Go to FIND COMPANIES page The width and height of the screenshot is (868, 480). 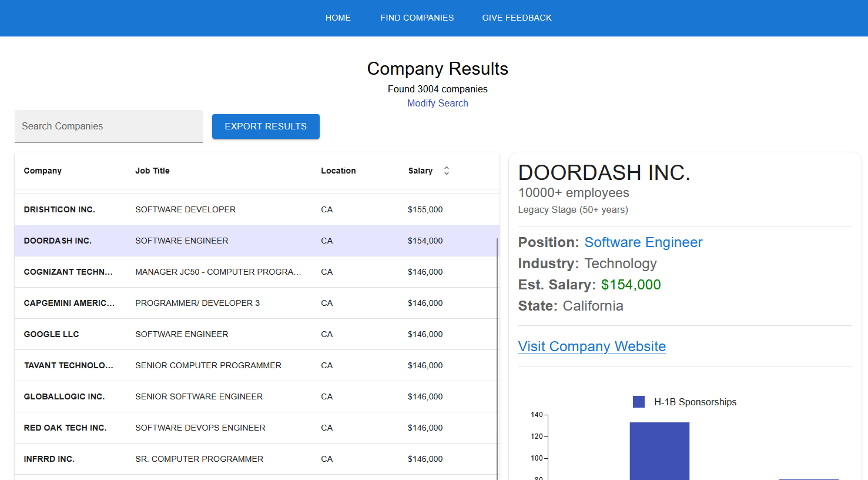417,18
